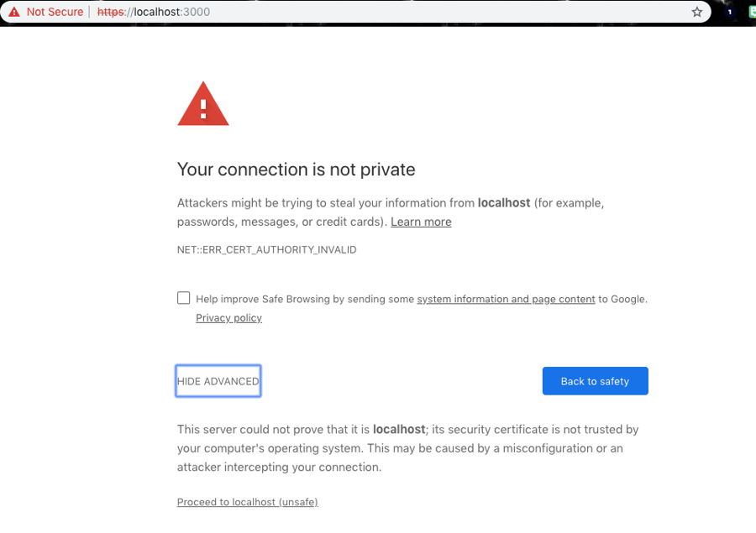Open the Learn more link
Screen dimensions: 756x533
pyautogui.click(x=421, y=222)
